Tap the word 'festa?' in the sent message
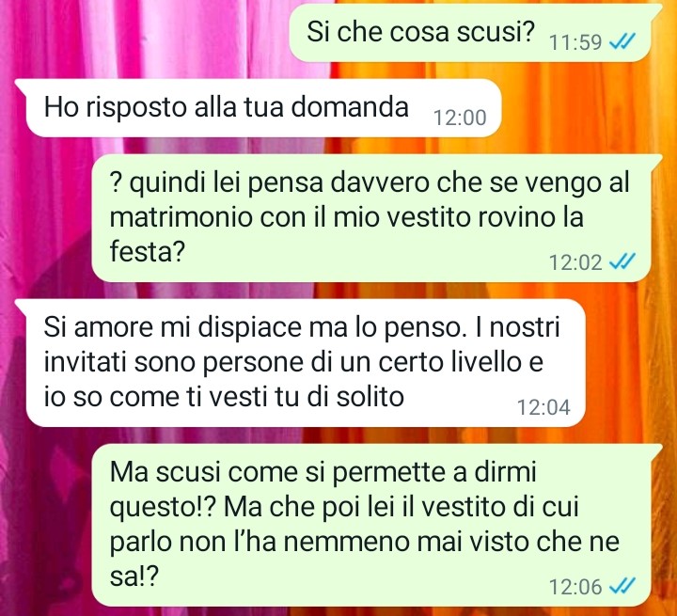The height and width of the screenshot is (616, 677). pyautogui.click(x=148, y=251)
